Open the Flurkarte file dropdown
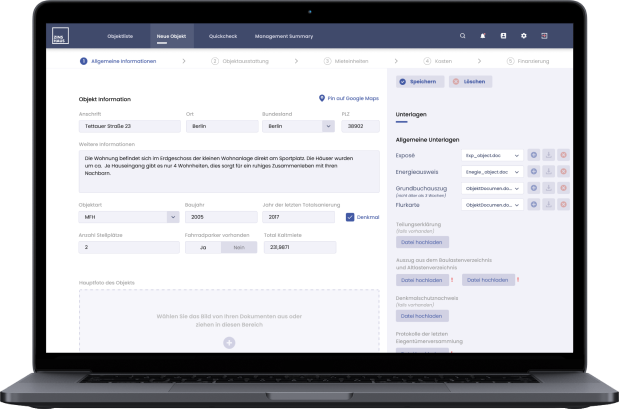619x409 pixels. [x=492, y=204]
